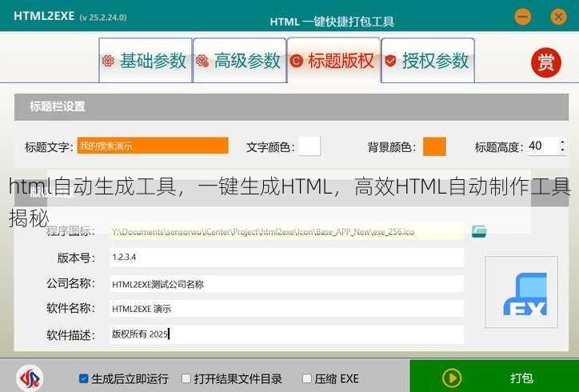Open the 高级参数 tab
The image size is (579, 392).
click(x=240, y=60)
